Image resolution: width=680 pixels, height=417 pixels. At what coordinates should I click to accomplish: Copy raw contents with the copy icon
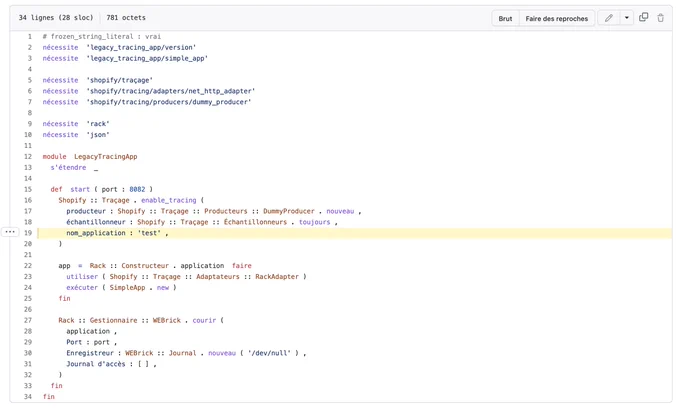click(644, 17)
